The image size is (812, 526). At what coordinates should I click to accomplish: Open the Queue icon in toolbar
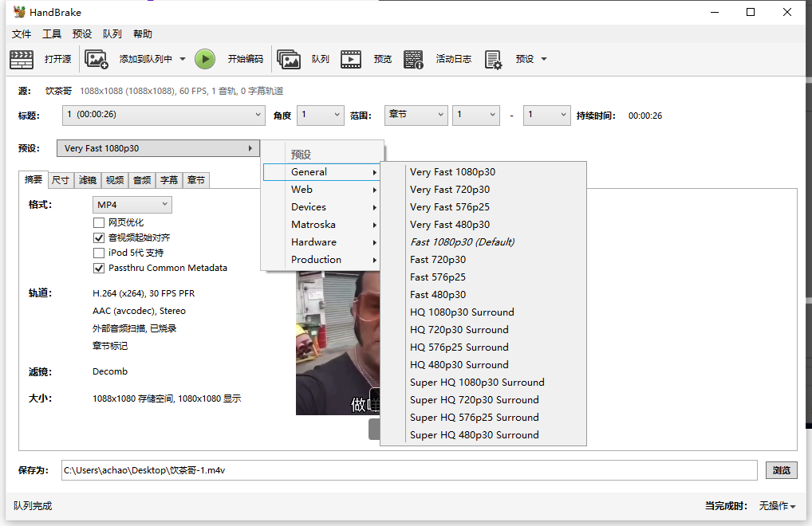pos(289,59)
